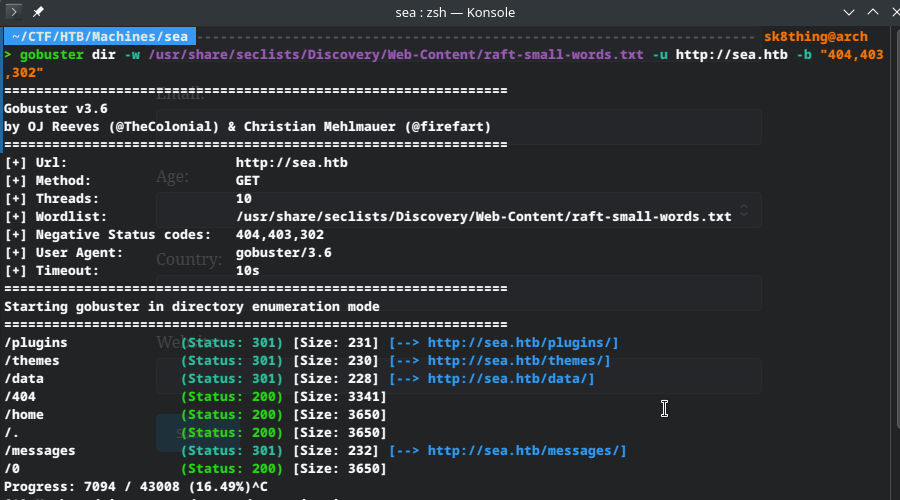Click the ~/CTF/HTB/Machines/sea prompt path
The height and width of the screenshot is (500, 900).
click(x=99, y=37)
